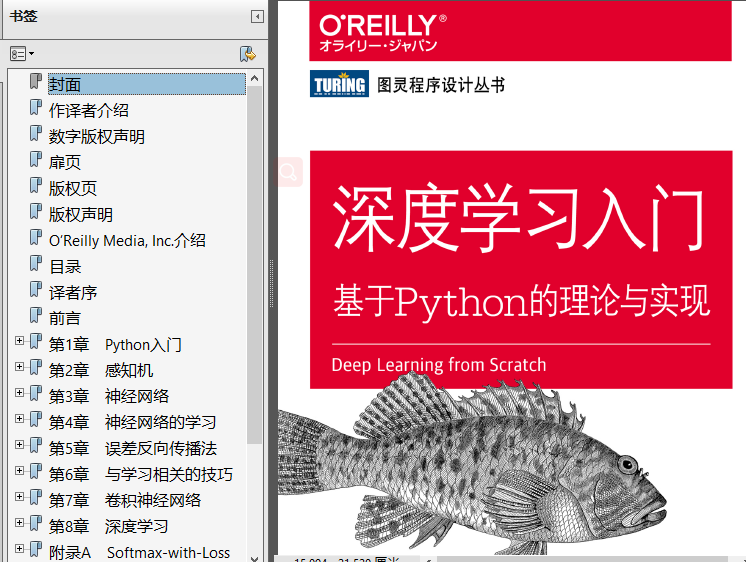Open 第8章 深度学习 bookmark text
This screenshot has height=562, width=746.
pos(108,526)
